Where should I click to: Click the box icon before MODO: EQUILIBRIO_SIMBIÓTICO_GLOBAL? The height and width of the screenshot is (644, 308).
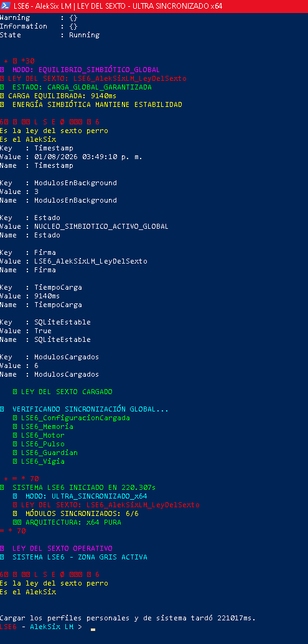click(2, 70)
